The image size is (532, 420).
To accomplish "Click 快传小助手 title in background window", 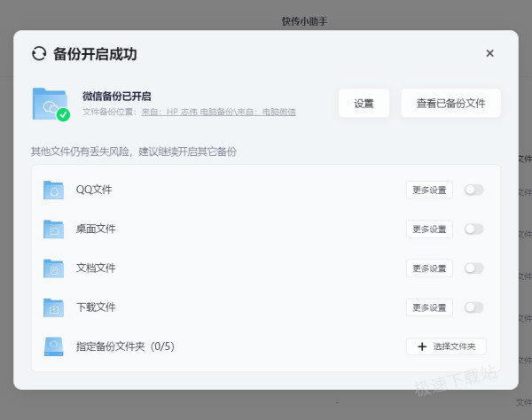I will [304, 21].
